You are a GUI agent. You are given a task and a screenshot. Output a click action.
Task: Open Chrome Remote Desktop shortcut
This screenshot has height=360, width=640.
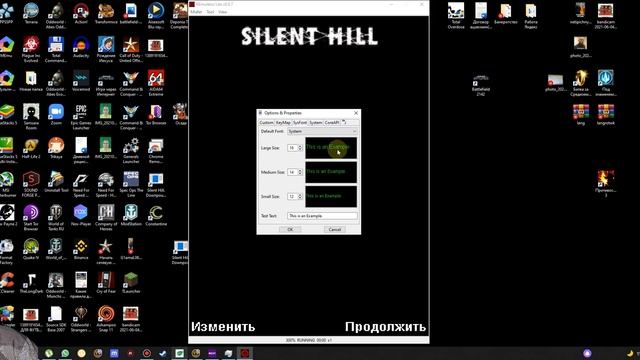point(156,150)
